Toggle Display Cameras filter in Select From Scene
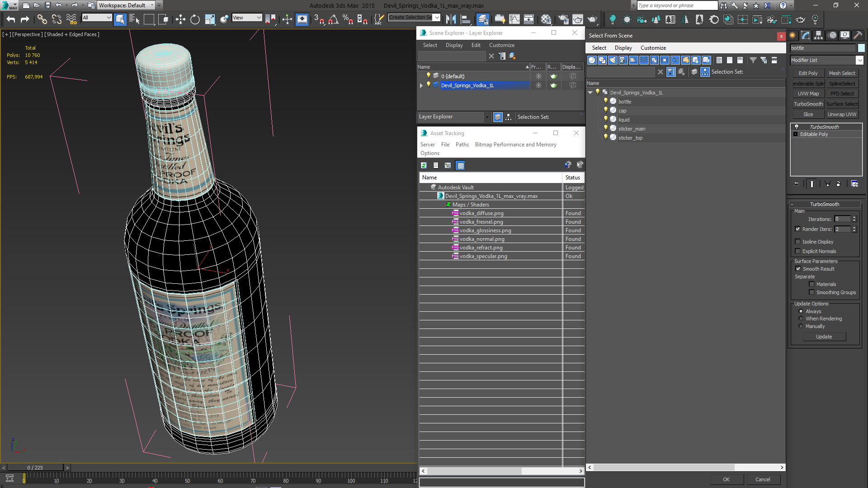Image resolution: width=868 pixels, height=488 pixels. click(623, 60)
